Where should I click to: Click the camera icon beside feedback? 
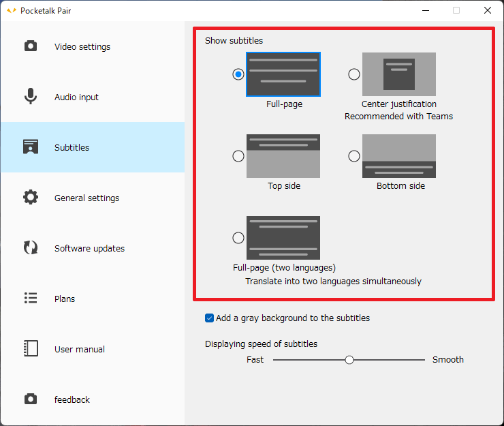[x=31, y=399]
